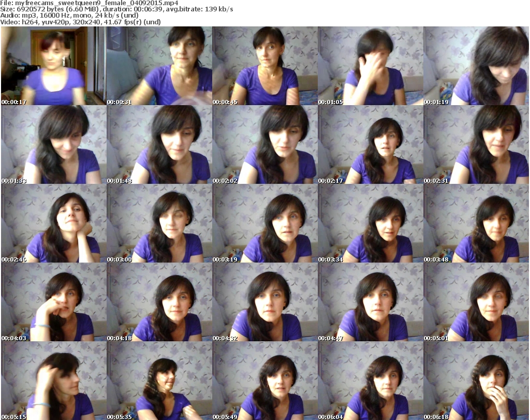
Task: Select the thumbnail timestamped 00:01:05
Action: [x=371, y=66]
